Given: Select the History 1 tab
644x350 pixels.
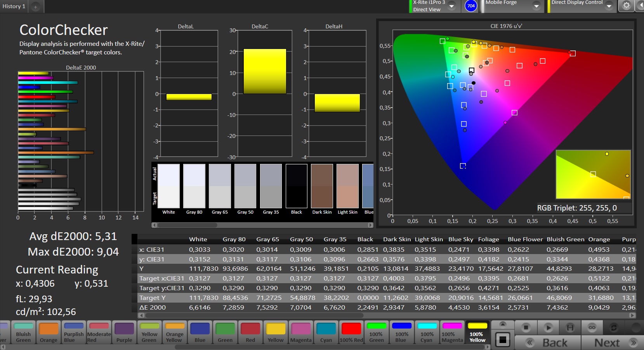Looking at the screenshot, I should coord(14,7).
